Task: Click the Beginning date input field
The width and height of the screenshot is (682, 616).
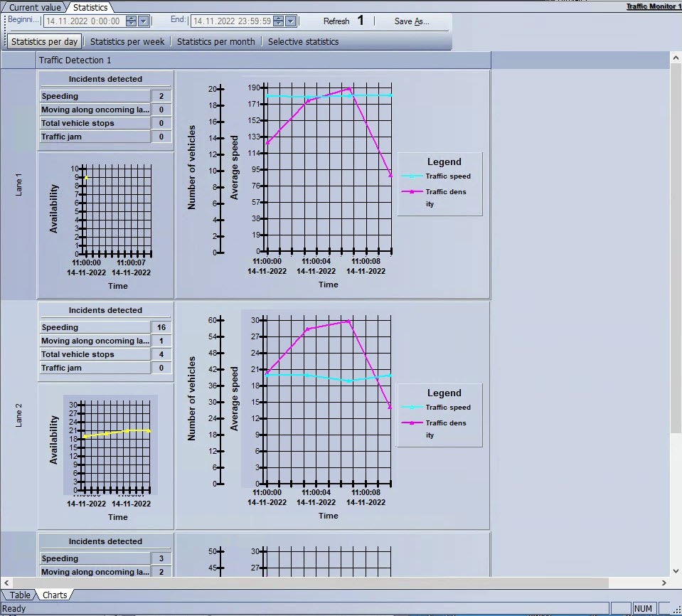Action: (83, 21)
